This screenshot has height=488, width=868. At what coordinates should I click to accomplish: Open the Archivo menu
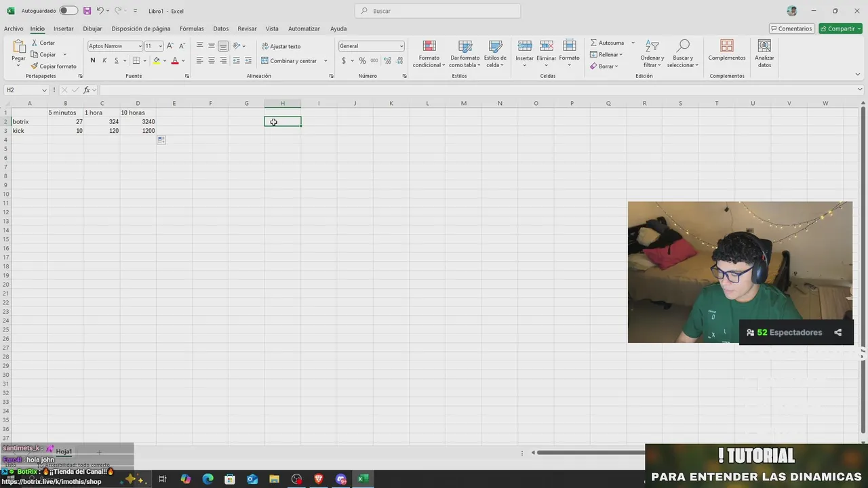click(14, 28)
